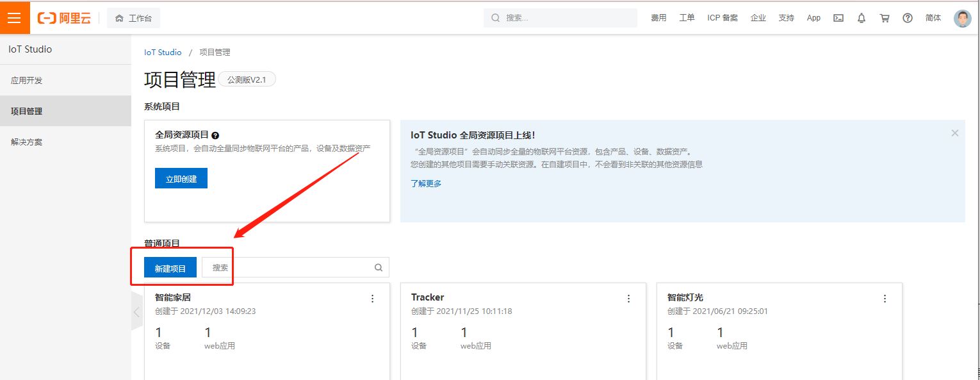Screen dimensions: 980x380
Task: Close the IoT Studio announcement banner
Action: point(955,133)
